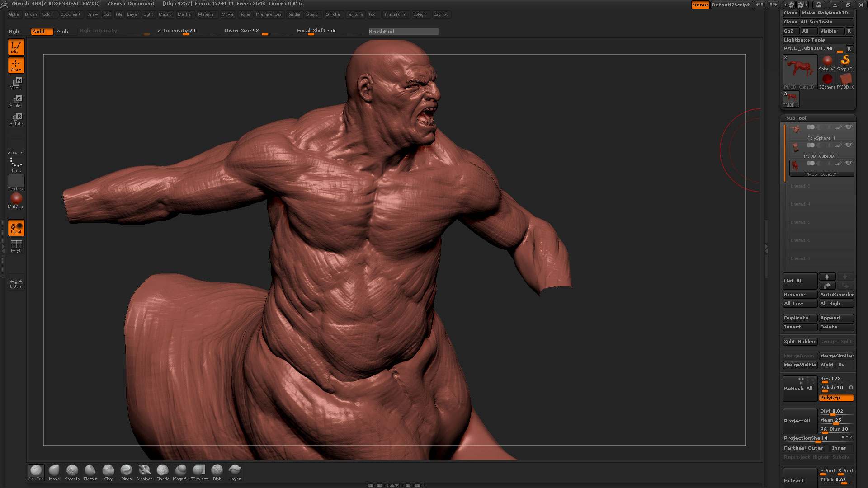868x488 pixels.
Task: Hide the PolySphere_1 subtool
Action: 849,127
